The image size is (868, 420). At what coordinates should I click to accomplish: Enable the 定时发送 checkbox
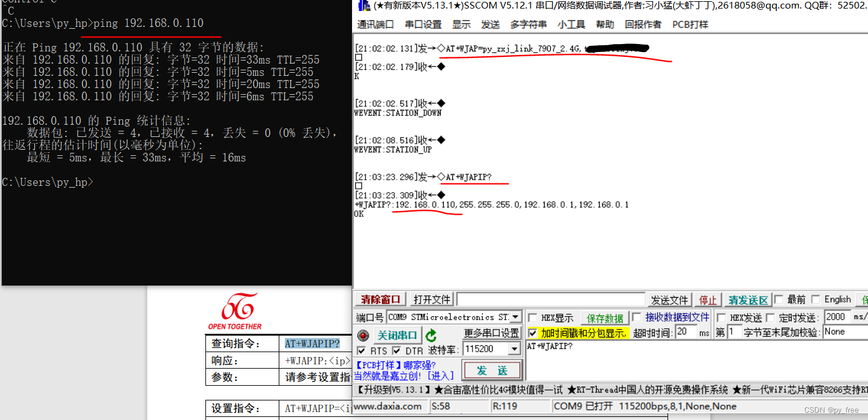pyautogui.click(x=770, y=318)
